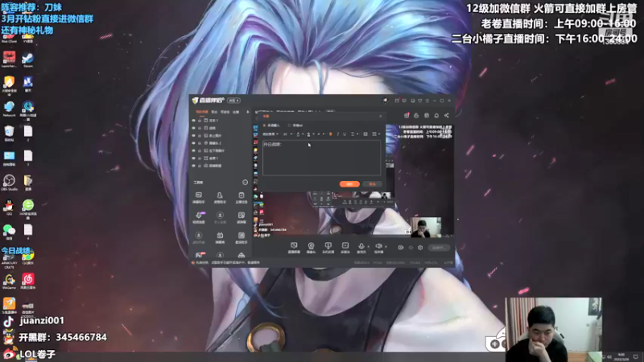The height and width of the screenshot is (362, 644).
Task: Toggle visibility eye of the 左下角图片 source
Action: point(193,150)
